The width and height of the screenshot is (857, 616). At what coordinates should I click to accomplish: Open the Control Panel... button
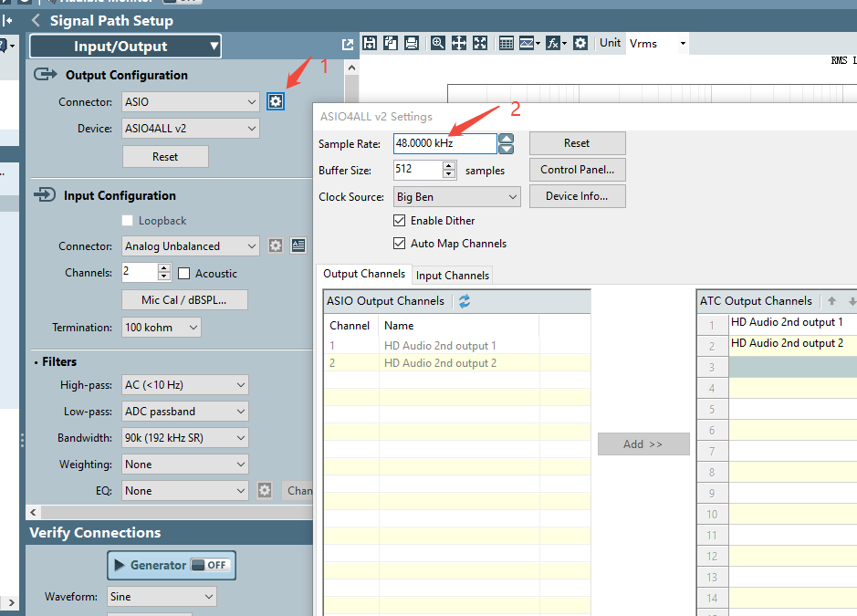(577, 170)
